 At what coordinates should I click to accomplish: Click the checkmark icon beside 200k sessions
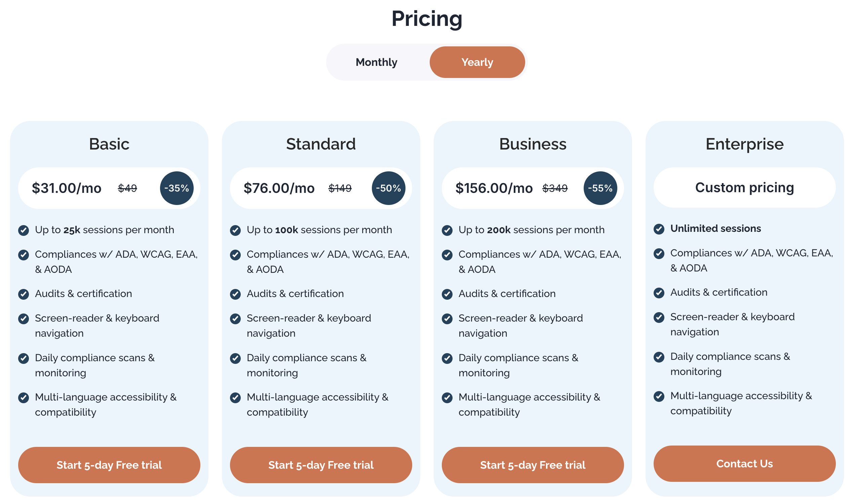(x=447, y=230)
